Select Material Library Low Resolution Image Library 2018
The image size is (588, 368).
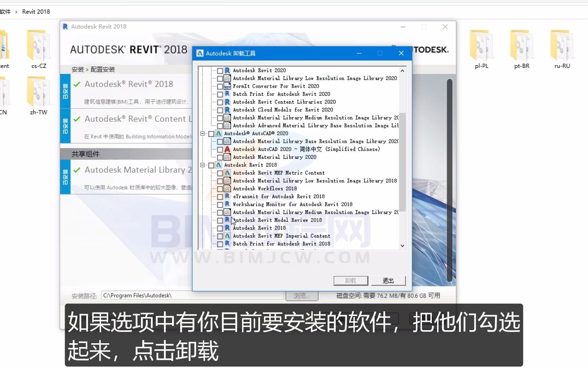click(315, 181)
